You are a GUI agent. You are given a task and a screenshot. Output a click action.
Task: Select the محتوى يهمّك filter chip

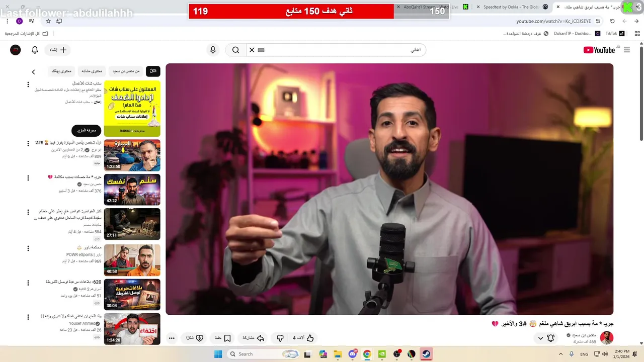(x=61, y=71)
